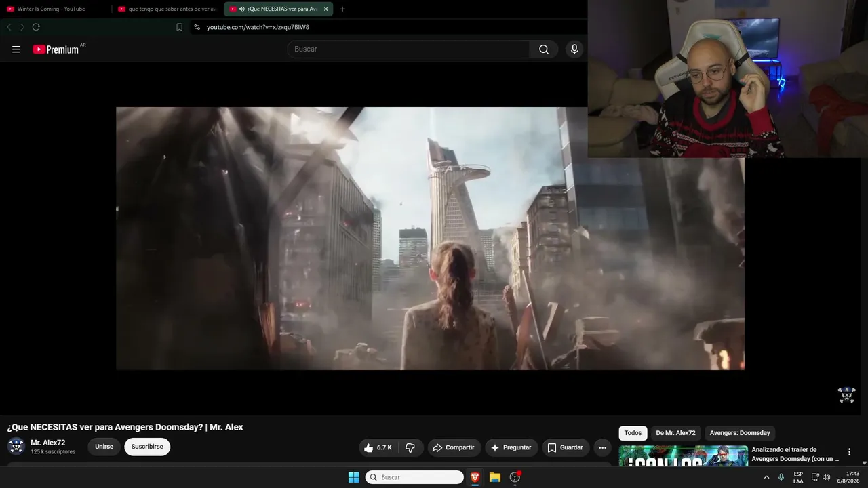The height and width of the screenshot is (488, 868).
Task: Open the YouTube hamburger guide menu
Action: (x=16, y=49)
